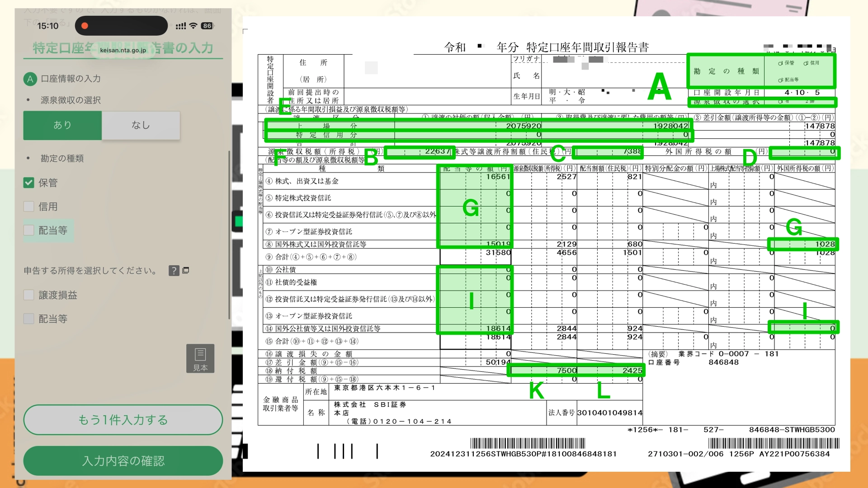The image size is (868, 488).
Task: Click highlighted region A on the report
Action: pos(761,71)
